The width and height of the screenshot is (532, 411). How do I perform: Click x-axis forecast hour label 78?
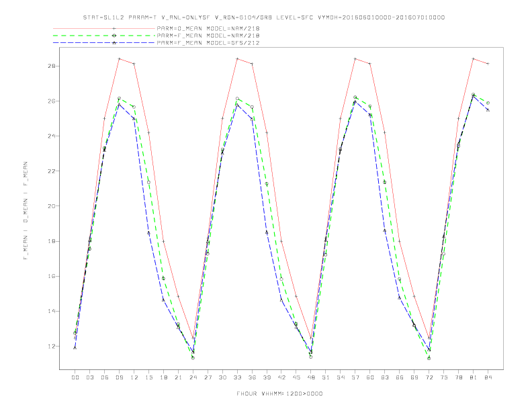[458, 377]
